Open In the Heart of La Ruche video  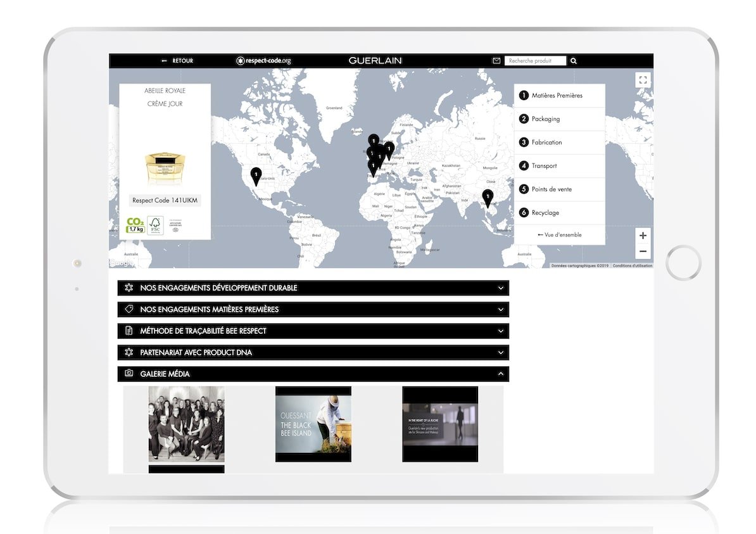pyautogui.click(x=440, y=424)
